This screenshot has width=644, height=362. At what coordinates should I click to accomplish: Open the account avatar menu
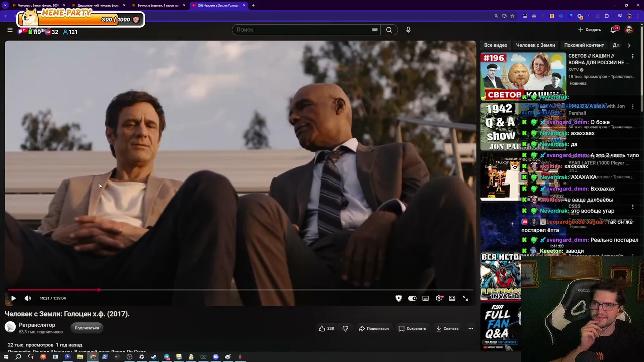click(629, 30)
